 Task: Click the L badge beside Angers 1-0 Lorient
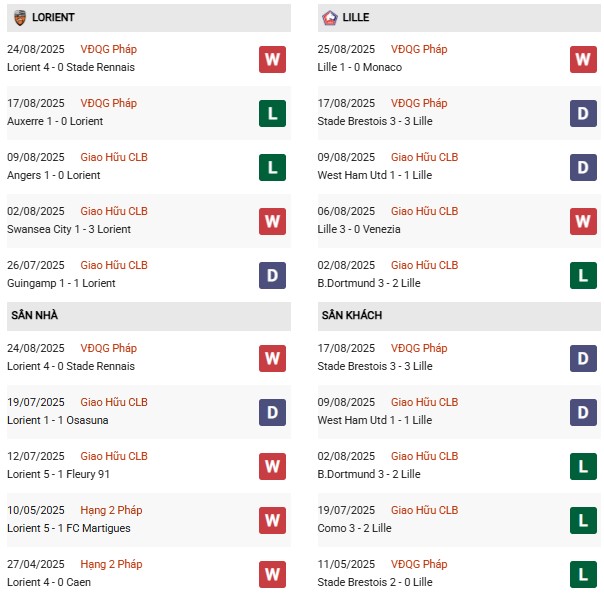(272, 167)
